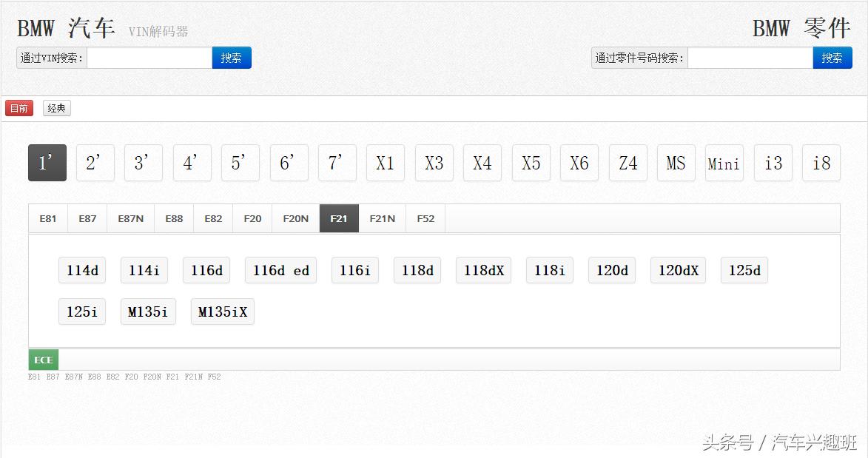Select the 2' series button
868x458 pixels.
(95, 163)
